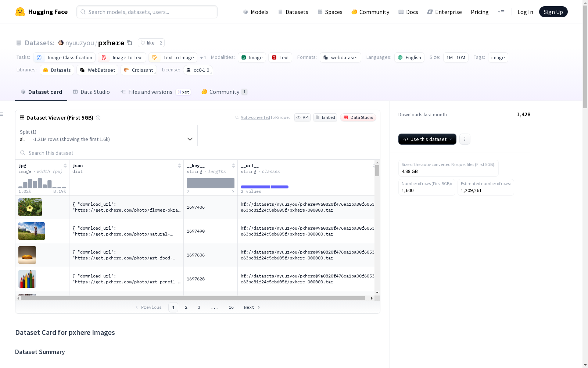Go to page 16 of the dataset viewer

click(x=231, y=307)
